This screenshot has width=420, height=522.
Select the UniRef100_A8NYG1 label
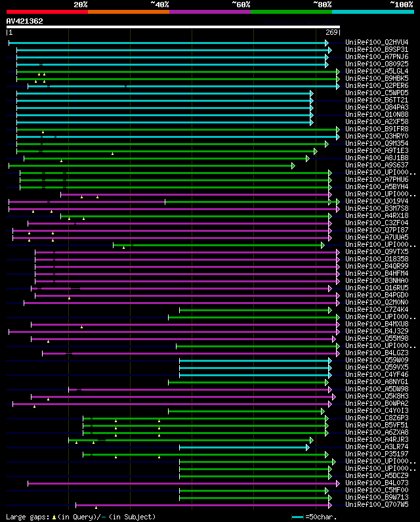point(377,382)
